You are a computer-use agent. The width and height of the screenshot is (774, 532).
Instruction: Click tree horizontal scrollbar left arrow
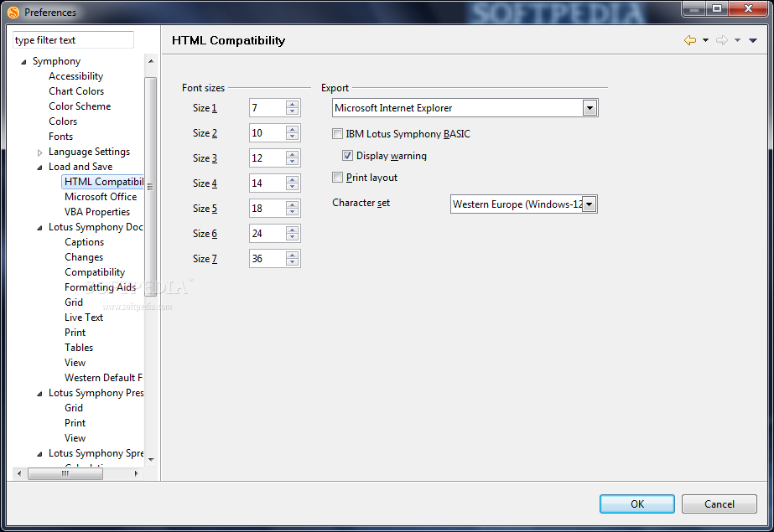19,474
